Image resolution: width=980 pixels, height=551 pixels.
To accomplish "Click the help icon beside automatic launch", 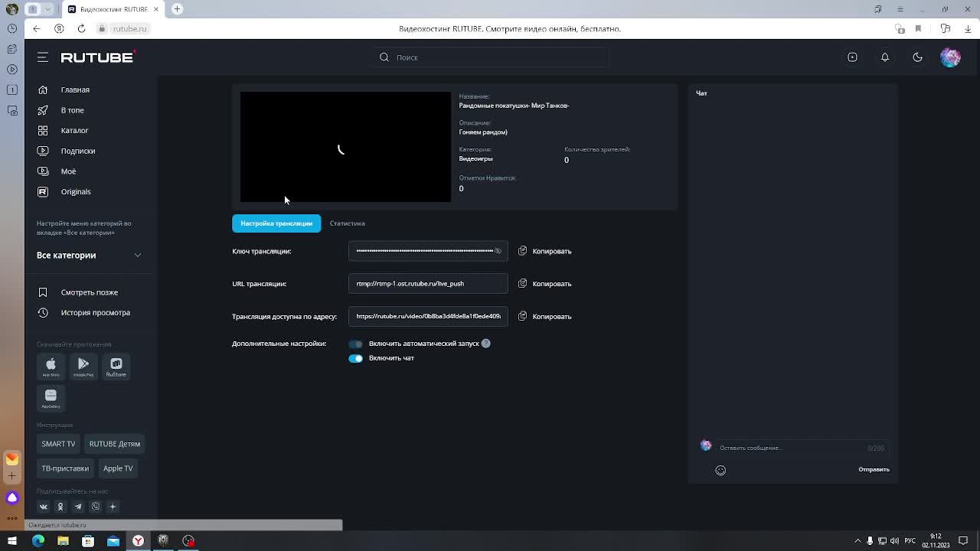I will 486,344.
